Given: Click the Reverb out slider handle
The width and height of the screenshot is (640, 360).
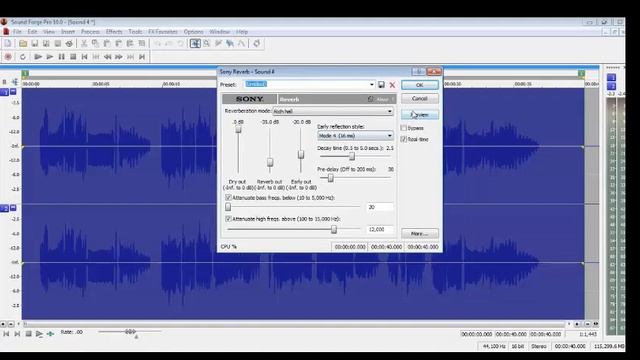Looking at the screenshot, I should [x=270, y=162].
